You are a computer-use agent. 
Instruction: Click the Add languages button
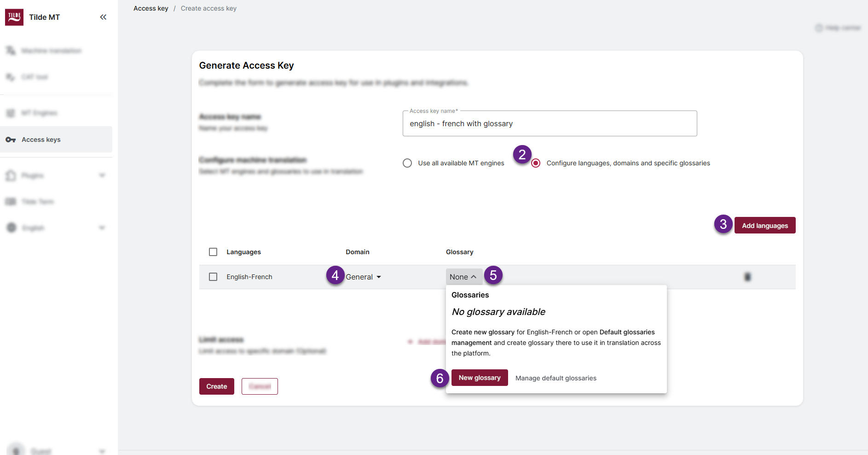click(764, 225)
